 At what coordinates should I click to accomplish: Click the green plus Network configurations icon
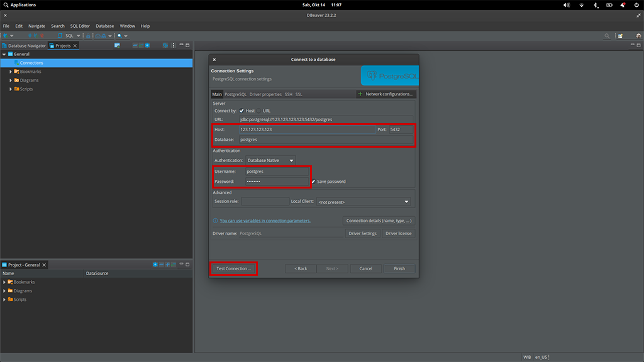pyautogui.click(x=360, y=94)
